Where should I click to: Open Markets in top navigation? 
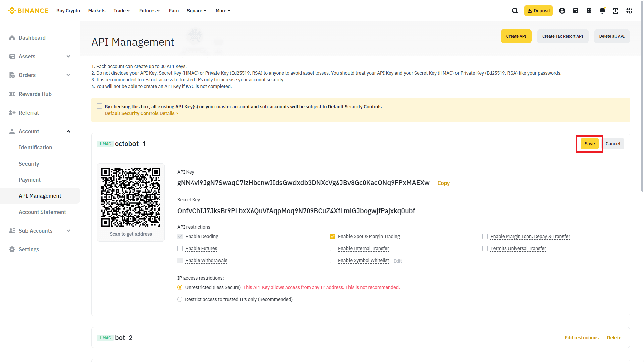coord(97,11)
